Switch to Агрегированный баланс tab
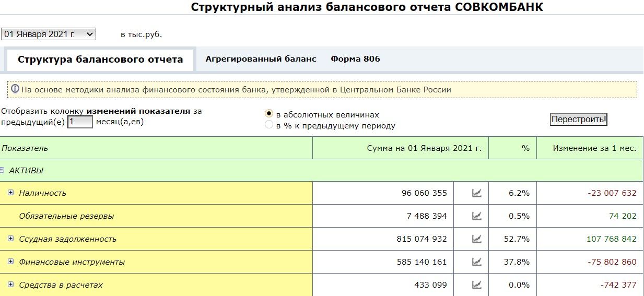 tap(261, 59)
